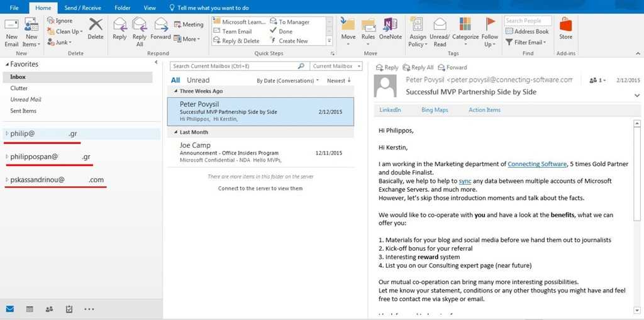Click Reply in the reading pane

coord(387,67)
